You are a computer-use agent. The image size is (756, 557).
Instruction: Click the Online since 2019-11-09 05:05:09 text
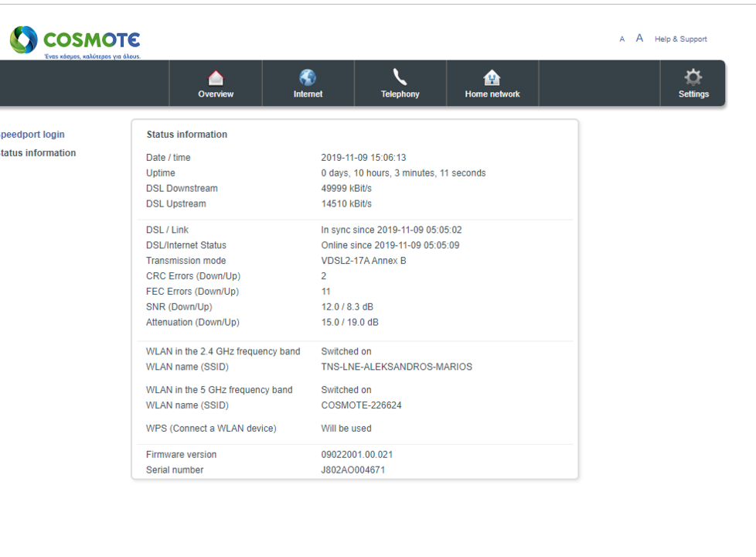[x=390, y=246]
